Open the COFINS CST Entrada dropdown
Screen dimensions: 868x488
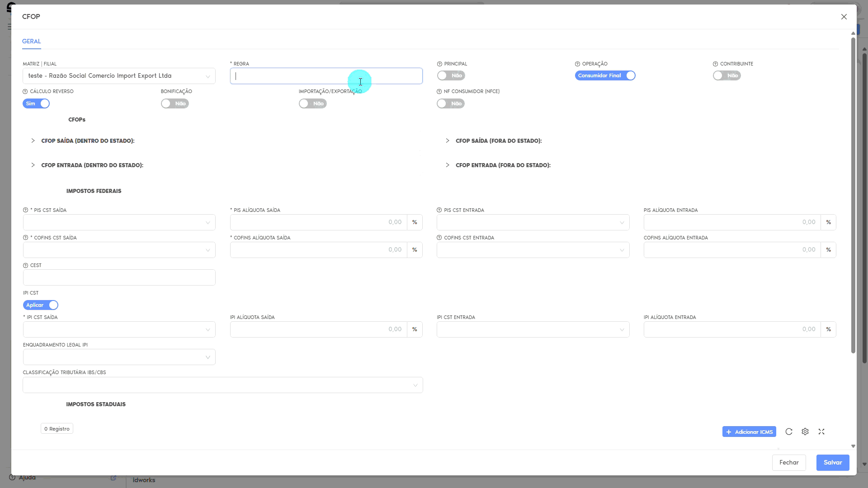(x=533, y=250)
